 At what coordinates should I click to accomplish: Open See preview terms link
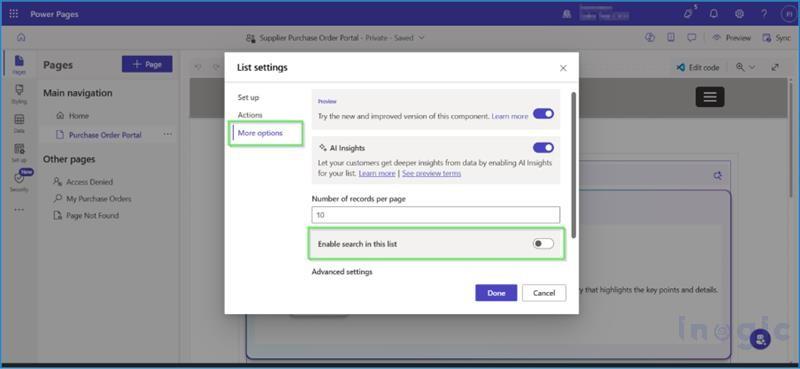pyautogui.click(x=431, y=173)
